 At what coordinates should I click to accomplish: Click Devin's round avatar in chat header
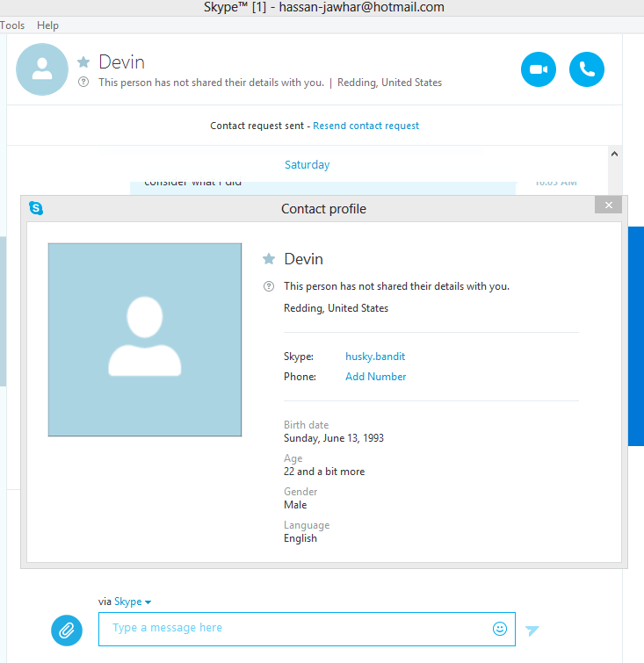(x=42, y=69)
